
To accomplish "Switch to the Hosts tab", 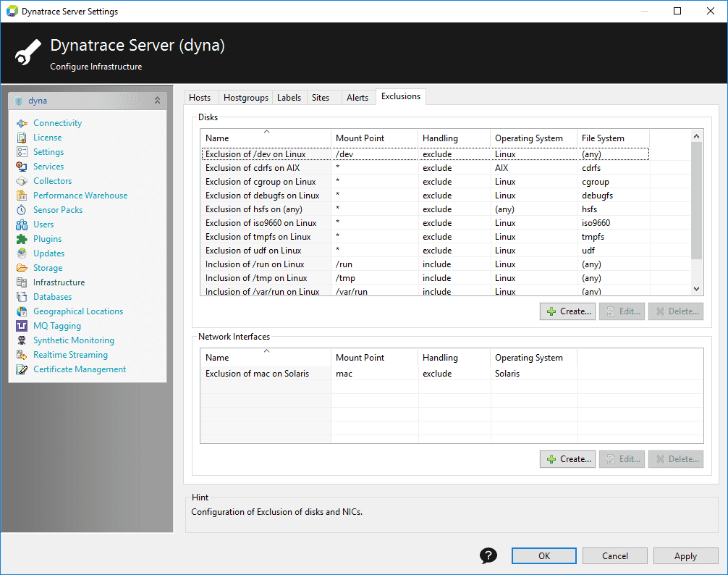I will coord(200,98).
